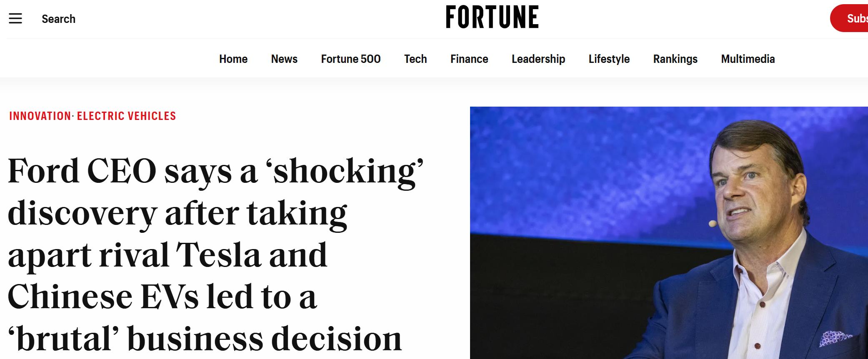This screenshot has height=359, width=868.
Task: Select Fortune 500 in navigation
Action: point(350,59)
